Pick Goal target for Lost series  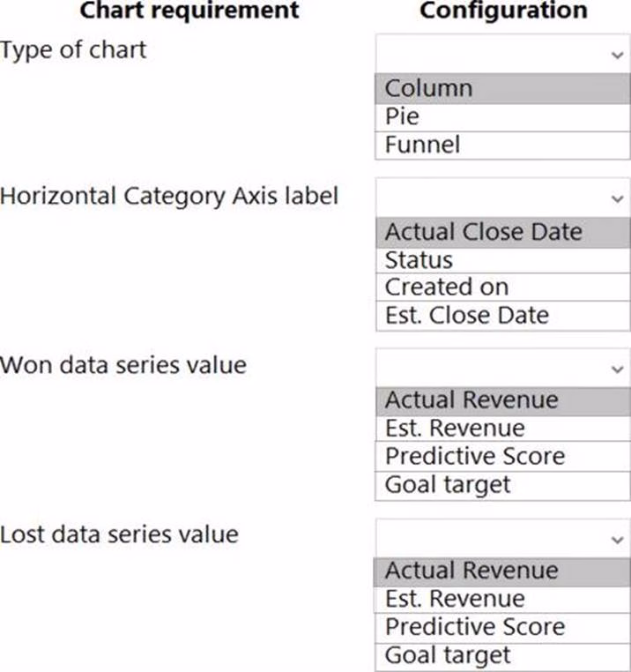pos(502,655)
